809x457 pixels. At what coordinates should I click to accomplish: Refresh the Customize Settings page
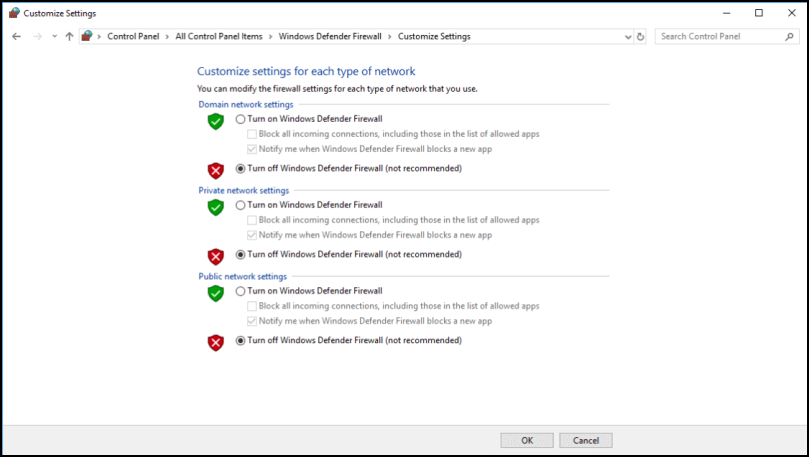(x=640, y=37)
